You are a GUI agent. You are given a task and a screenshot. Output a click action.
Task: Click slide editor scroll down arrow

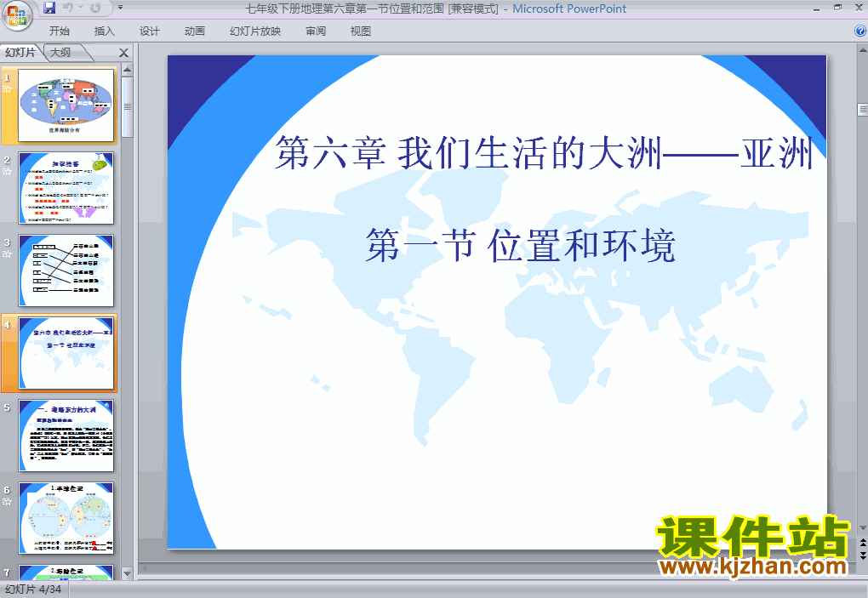click(x=862, y=528)
